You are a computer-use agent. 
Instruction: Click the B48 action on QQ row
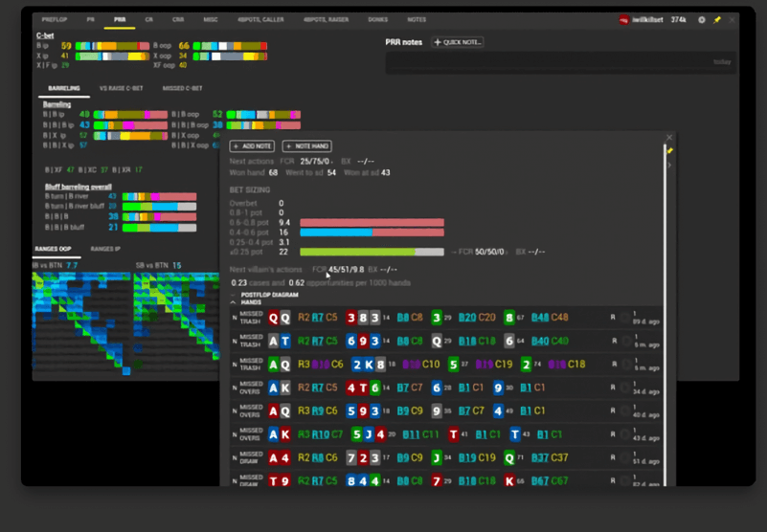tap(539, 318)
